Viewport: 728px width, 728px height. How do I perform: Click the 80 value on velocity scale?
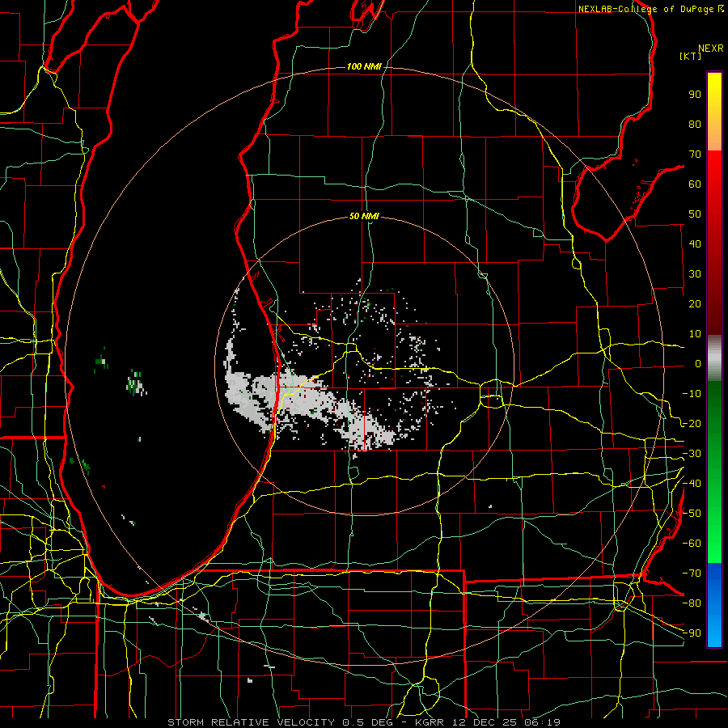[x=695, y=125]
